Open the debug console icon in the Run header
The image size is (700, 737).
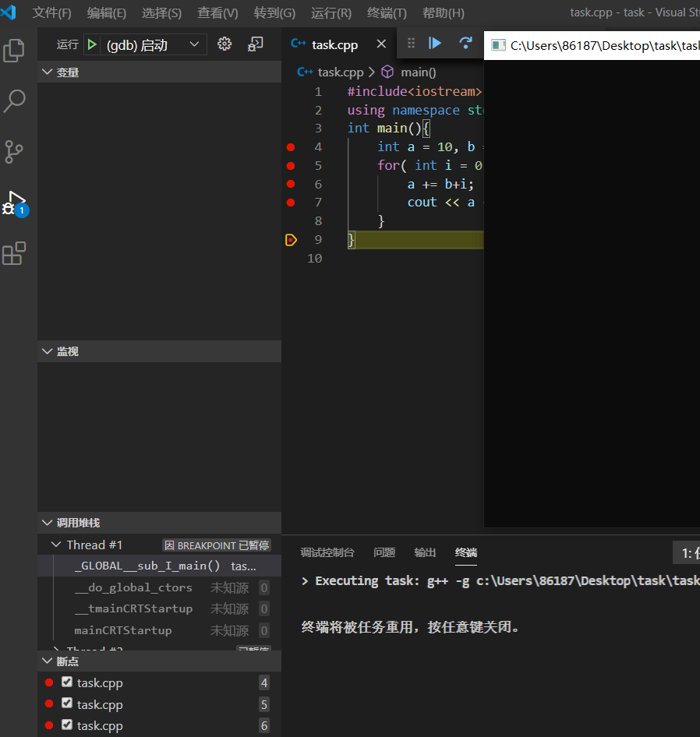(x=255, y=44)
